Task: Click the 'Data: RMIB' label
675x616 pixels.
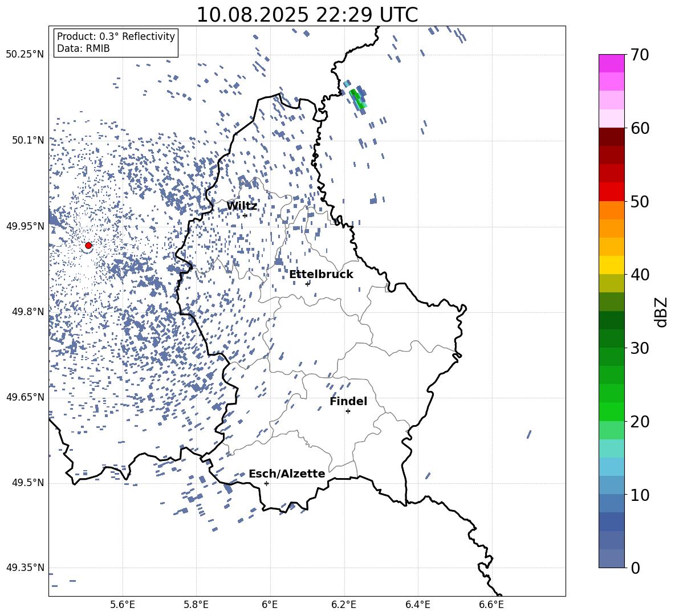Action: [83, 48]
